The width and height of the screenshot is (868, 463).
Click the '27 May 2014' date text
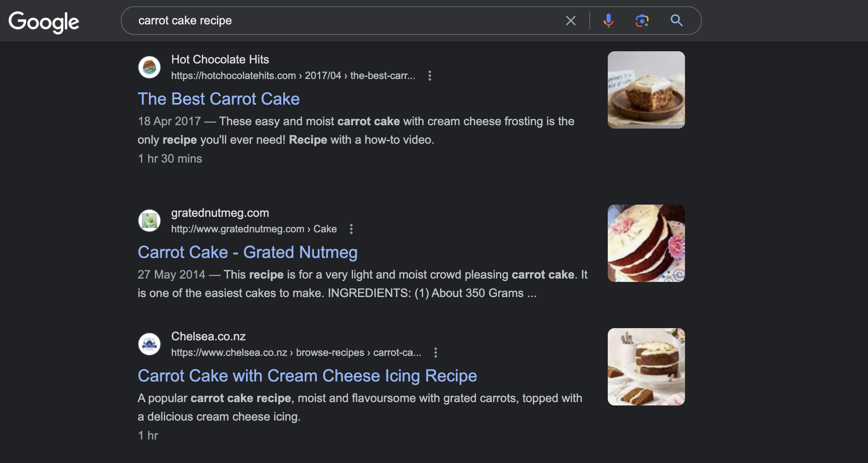(171, 275)
